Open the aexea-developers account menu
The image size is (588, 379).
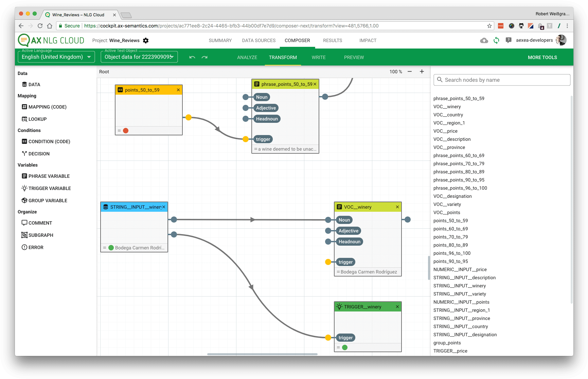point(534,40)
